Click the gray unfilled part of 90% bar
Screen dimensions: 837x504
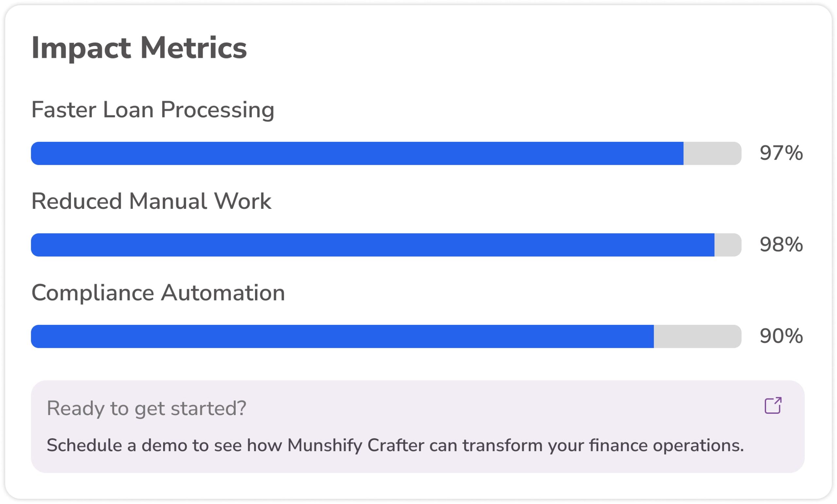coord(698,336)
